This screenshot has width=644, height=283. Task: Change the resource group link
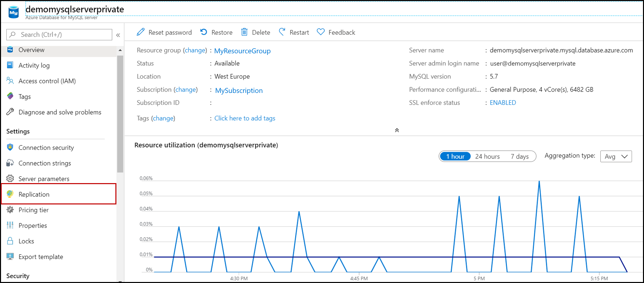pos(195,50)
